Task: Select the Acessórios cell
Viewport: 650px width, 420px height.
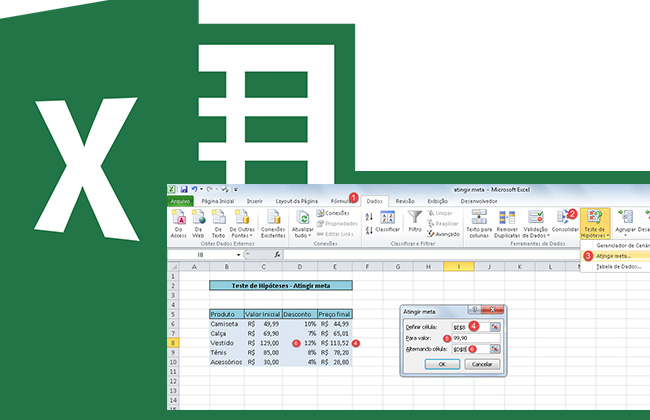Action: tap(227, 362)
